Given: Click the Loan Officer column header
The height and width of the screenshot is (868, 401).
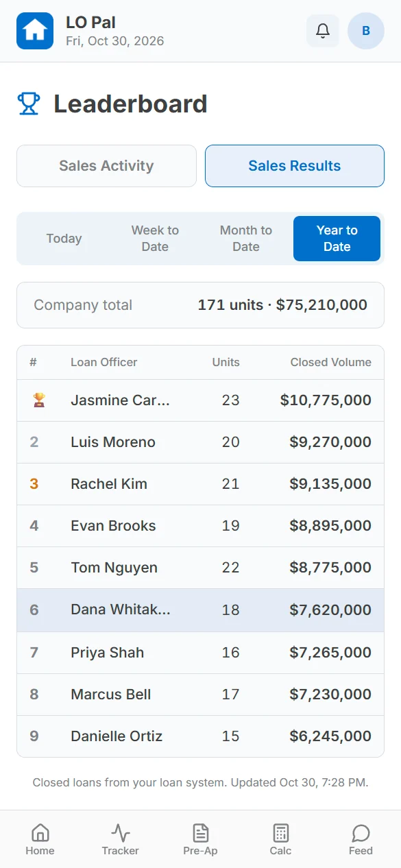Looking at the screenshot, I should click(104, 362).
